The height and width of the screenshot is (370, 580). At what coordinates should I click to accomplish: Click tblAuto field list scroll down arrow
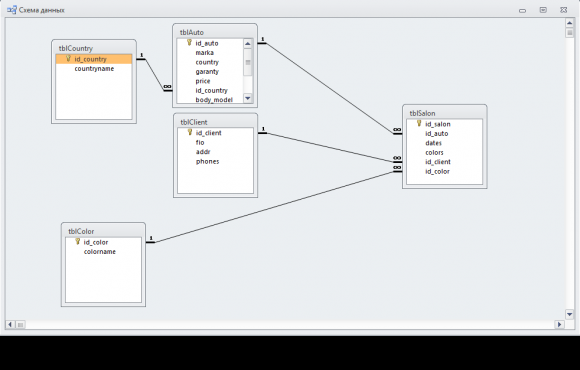[x=248, y=98]
